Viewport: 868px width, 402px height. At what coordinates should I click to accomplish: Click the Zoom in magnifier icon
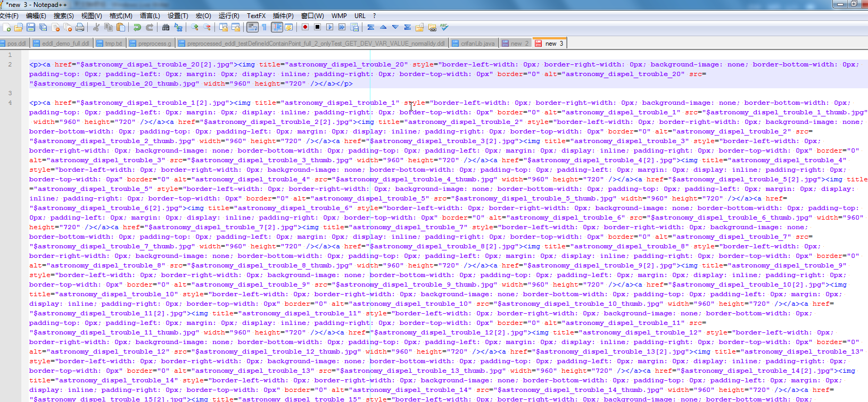coord(195,27)
